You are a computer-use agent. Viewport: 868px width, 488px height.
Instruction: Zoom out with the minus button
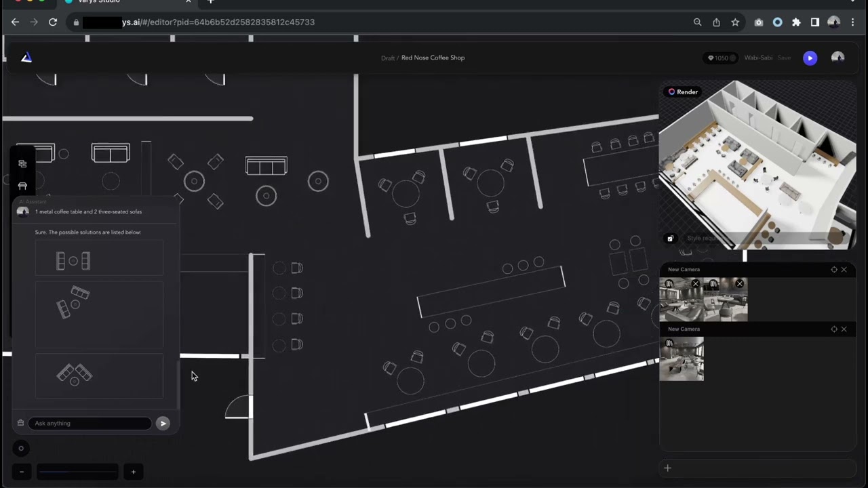22,472
